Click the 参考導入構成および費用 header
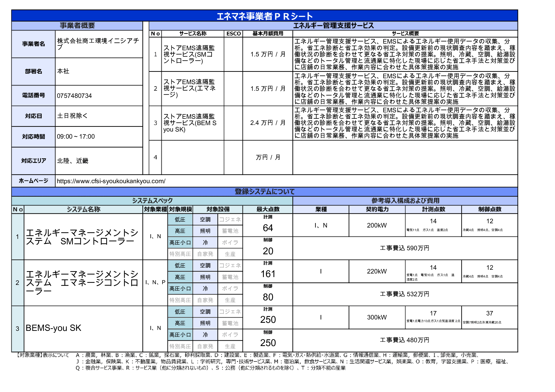This screenshot has width=555, height=392. pos(405,201)
